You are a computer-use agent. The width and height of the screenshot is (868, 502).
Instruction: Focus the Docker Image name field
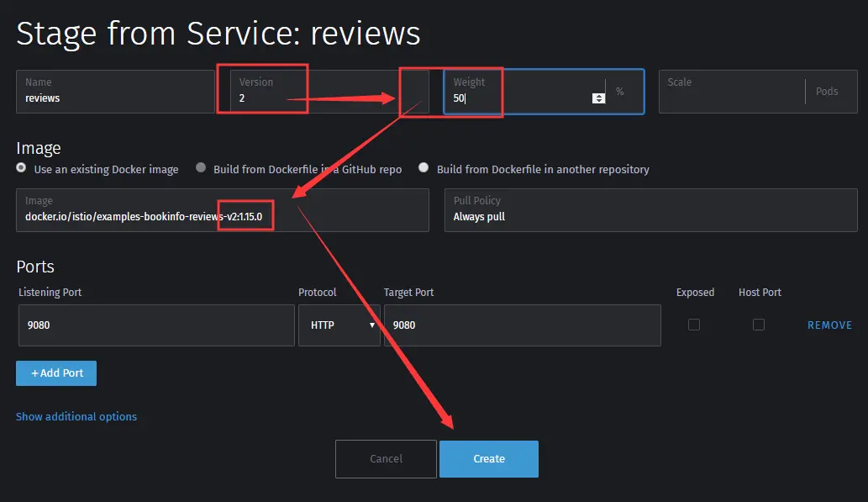point(223,210)
